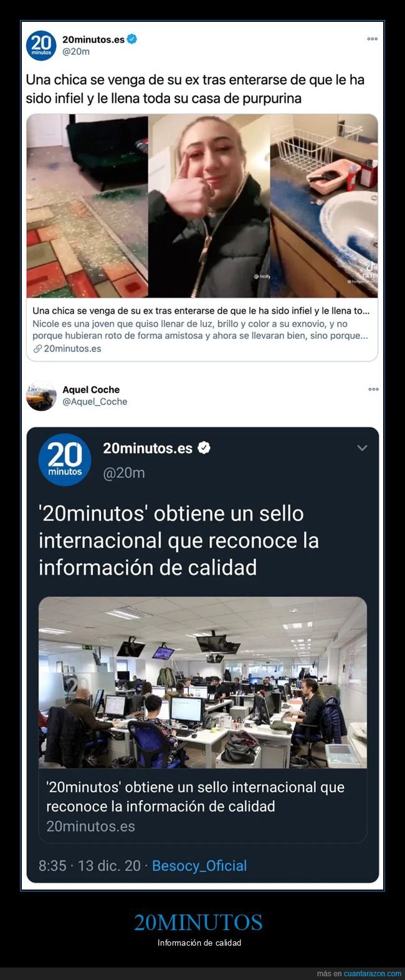Open the girl thumbs-up selfie photo
Viewport: 405px width, 980px height.
click(x=209, y=205)
